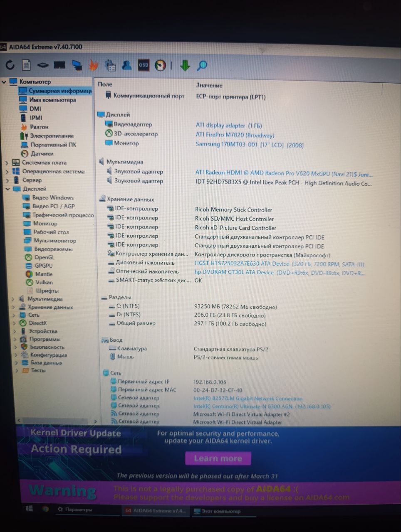Expand the Тесты tree node
The width and height of the screenshot is (401, 532).
17,370
